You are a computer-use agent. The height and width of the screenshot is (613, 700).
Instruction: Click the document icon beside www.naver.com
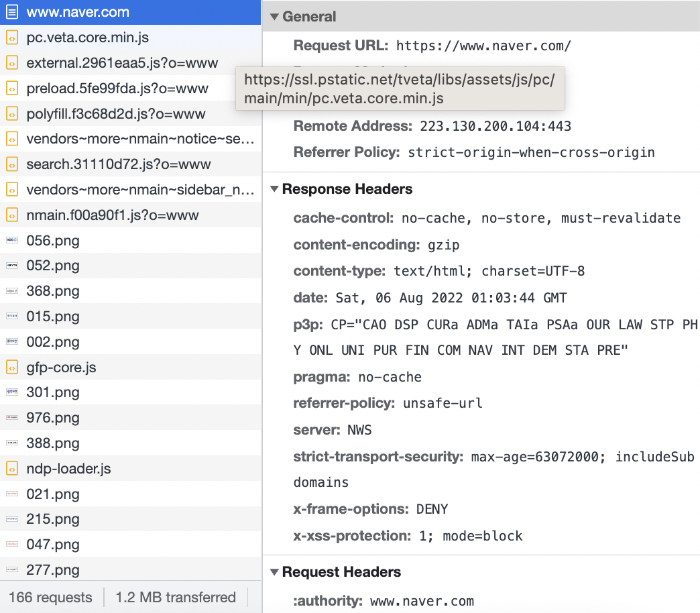tap(12, 12)
